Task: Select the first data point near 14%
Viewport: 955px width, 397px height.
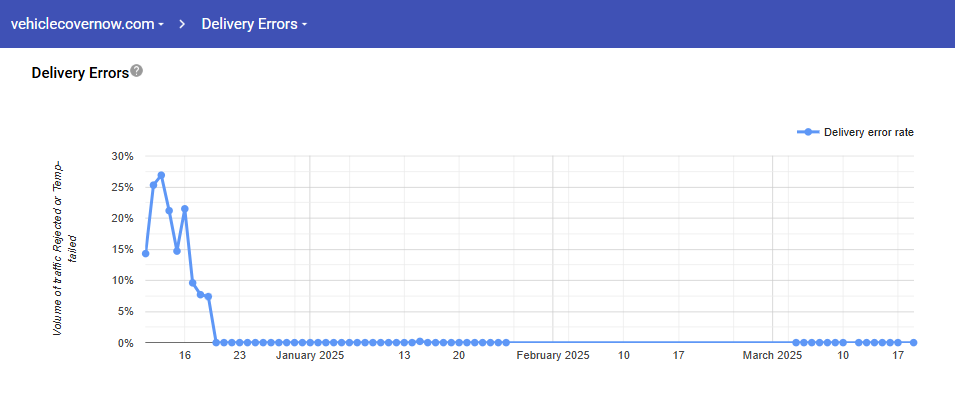Action: click(x=146, y=253)
